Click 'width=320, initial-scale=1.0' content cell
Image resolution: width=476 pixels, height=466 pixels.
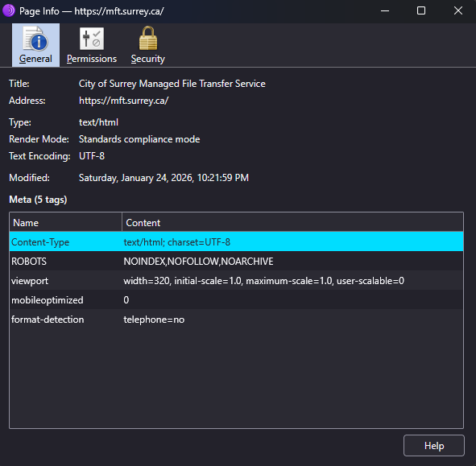(x=264, y=281)
